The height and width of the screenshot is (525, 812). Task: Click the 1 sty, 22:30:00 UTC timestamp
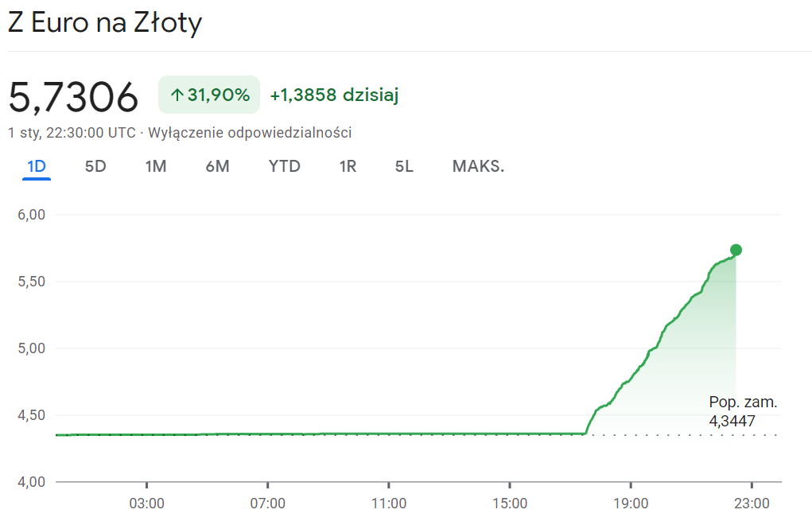72,133
